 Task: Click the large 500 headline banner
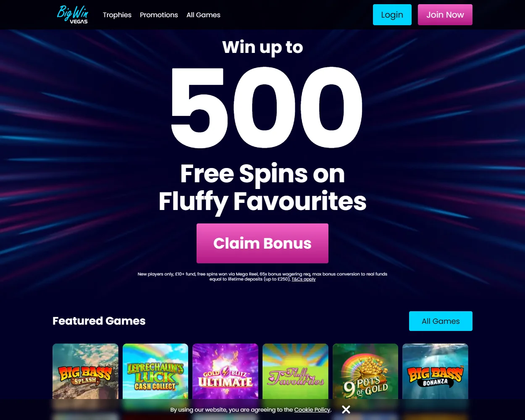(x=266, y=108)
